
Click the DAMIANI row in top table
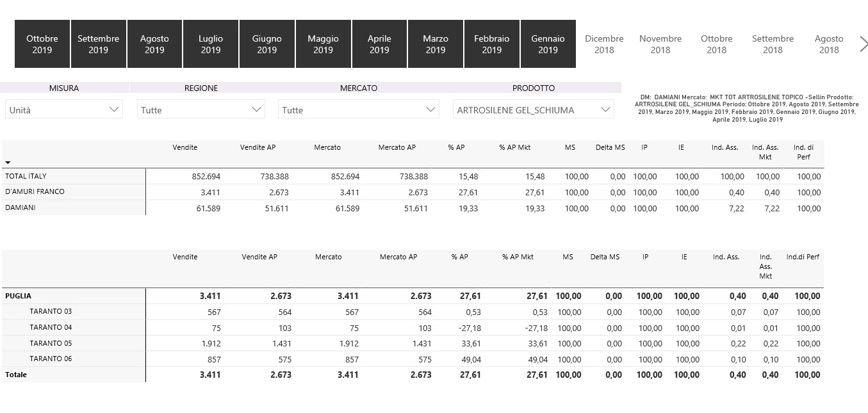pyautogui.click(x=21, y=207)
